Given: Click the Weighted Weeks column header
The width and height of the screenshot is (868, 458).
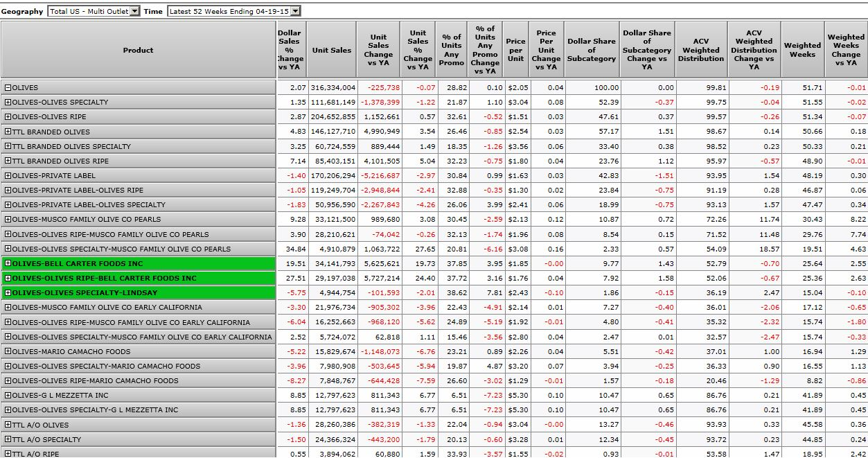Looking at the screenshot, I should point(802,50).
